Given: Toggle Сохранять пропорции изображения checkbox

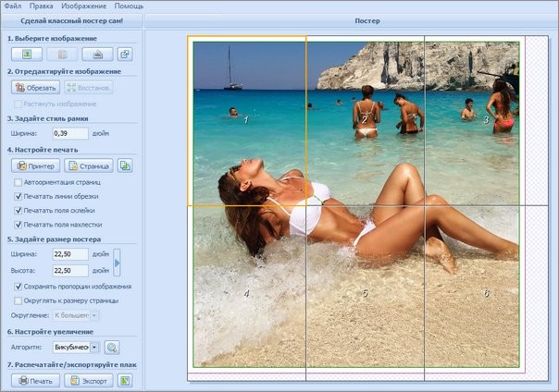Looking at the screenshot, I should tap(19, 287).
